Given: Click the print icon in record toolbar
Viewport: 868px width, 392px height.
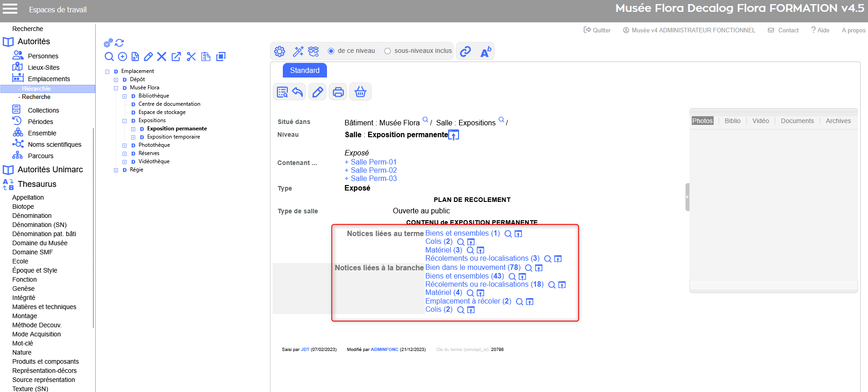Looking at the screenshot, I should (338, 92).
